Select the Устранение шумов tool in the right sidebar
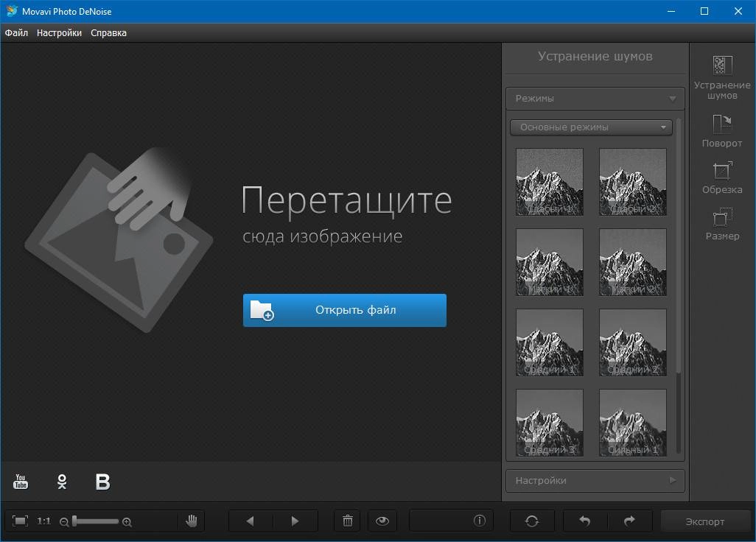 pos(722,77)
